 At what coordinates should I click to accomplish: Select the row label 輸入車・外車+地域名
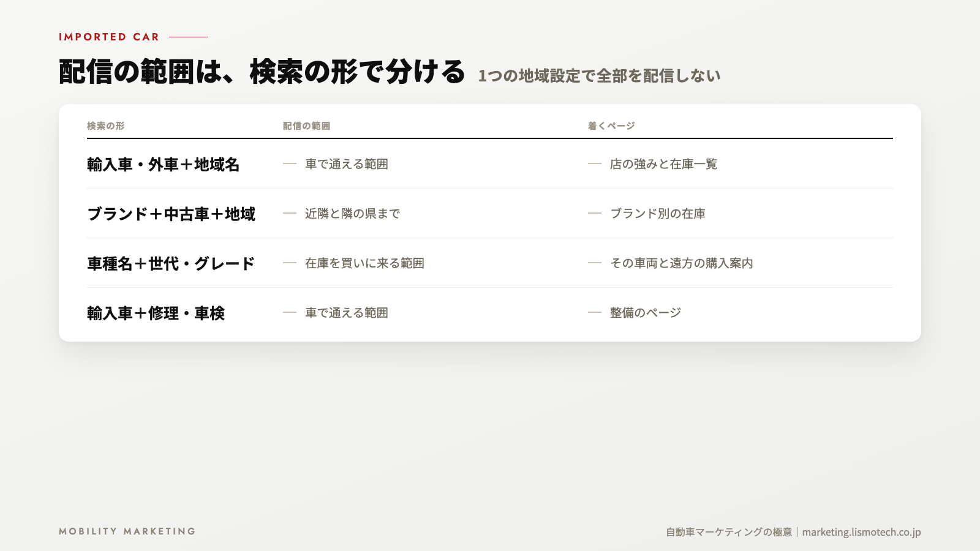[x=163, y=164]
